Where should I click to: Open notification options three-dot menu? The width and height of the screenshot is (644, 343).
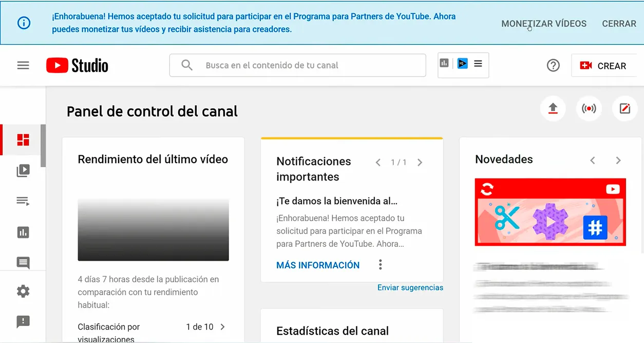point(381,265)
